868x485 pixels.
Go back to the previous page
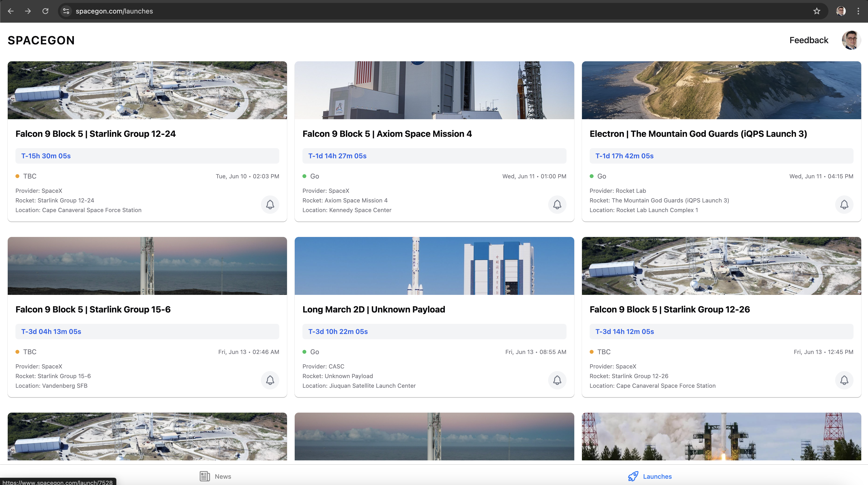[11, 11]
